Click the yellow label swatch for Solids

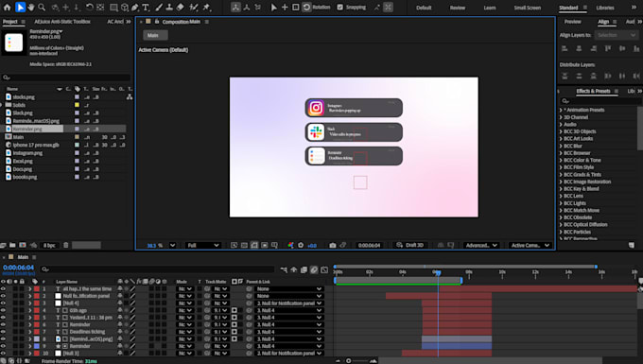click(77, 105)
